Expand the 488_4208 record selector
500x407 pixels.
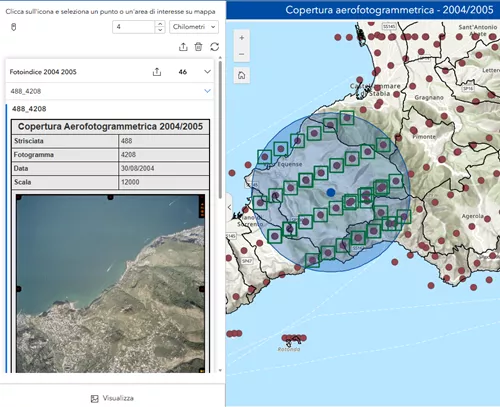tap(207, 91)
